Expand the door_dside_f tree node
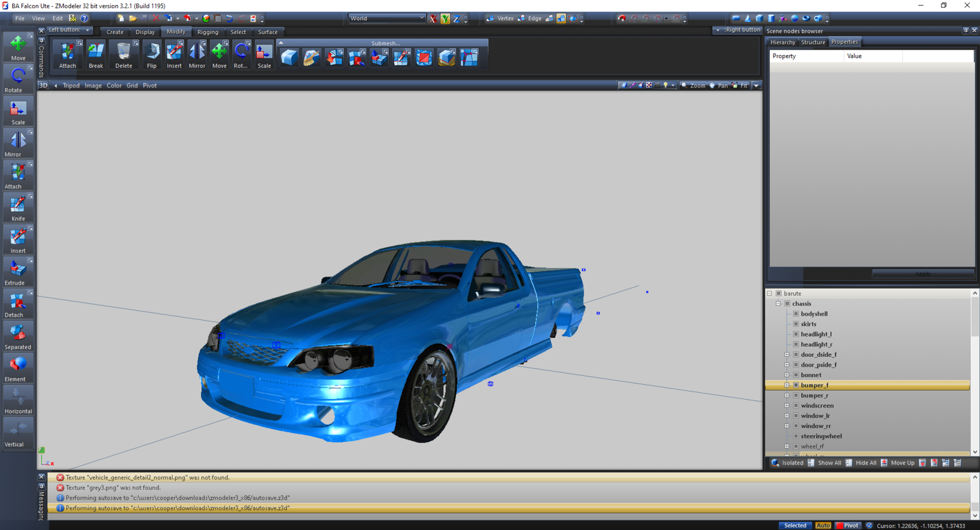980x530 pixels. [787, 355]
